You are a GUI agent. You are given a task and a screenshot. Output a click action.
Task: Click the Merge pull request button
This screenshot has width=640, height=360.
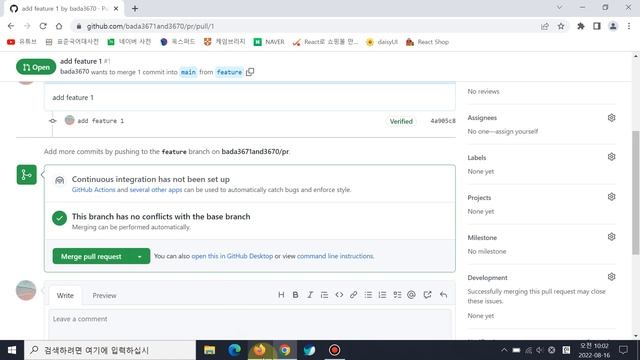coord(91,256)
